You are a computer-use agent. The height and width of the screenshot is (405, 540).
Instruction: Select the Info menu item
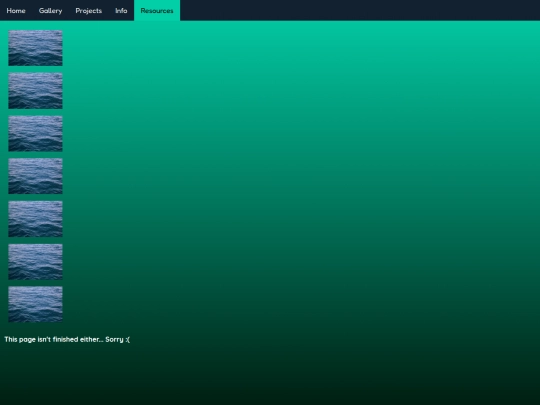121,11
